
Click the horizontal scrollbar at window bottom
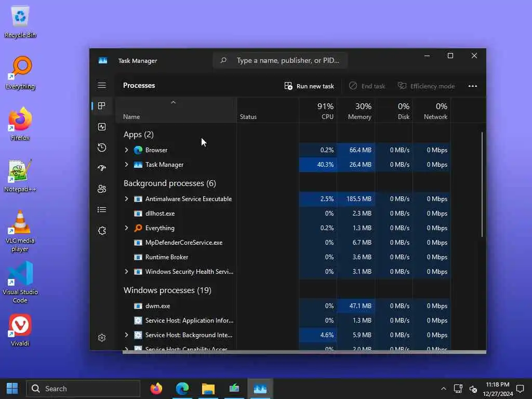point(304,352)
